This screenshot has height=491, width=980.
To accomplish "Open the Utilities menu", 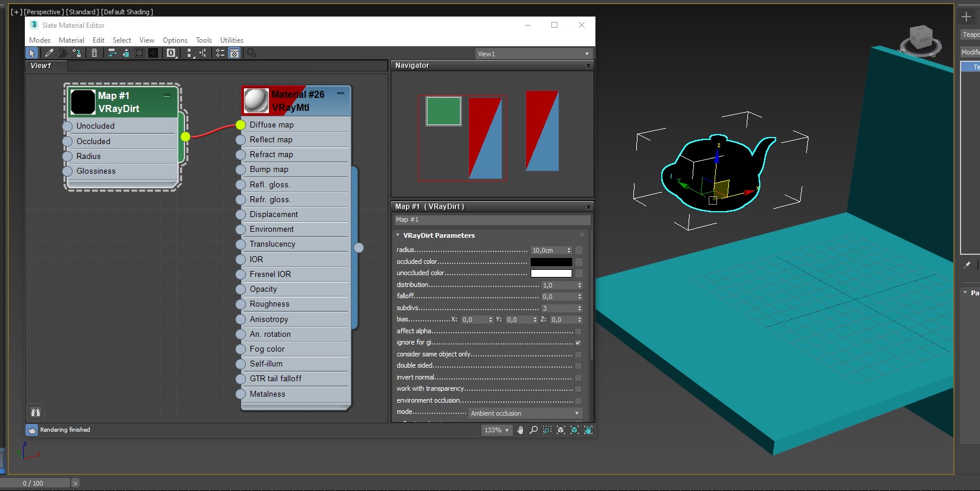I will (231, 40).
